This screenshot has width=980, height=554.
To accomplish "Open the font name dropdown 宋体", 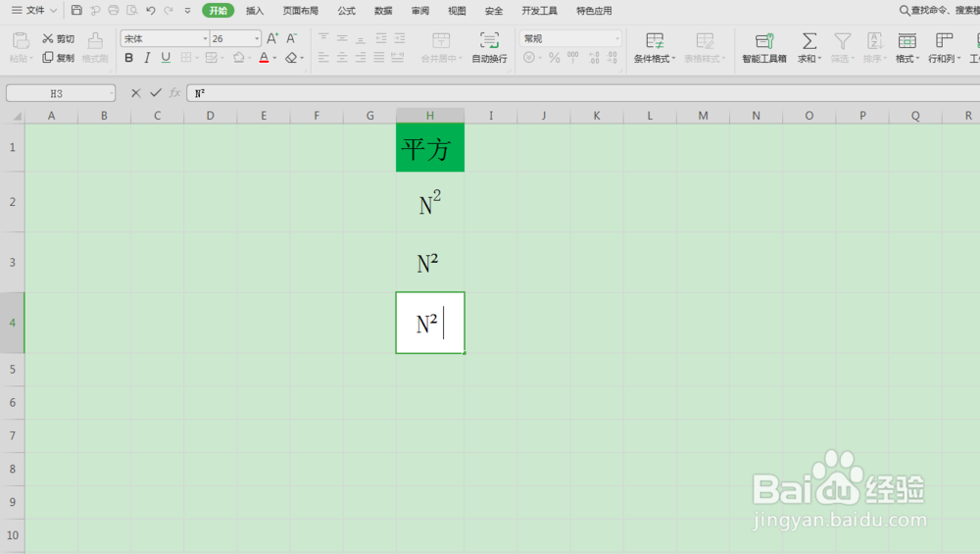I will [205, 39].
